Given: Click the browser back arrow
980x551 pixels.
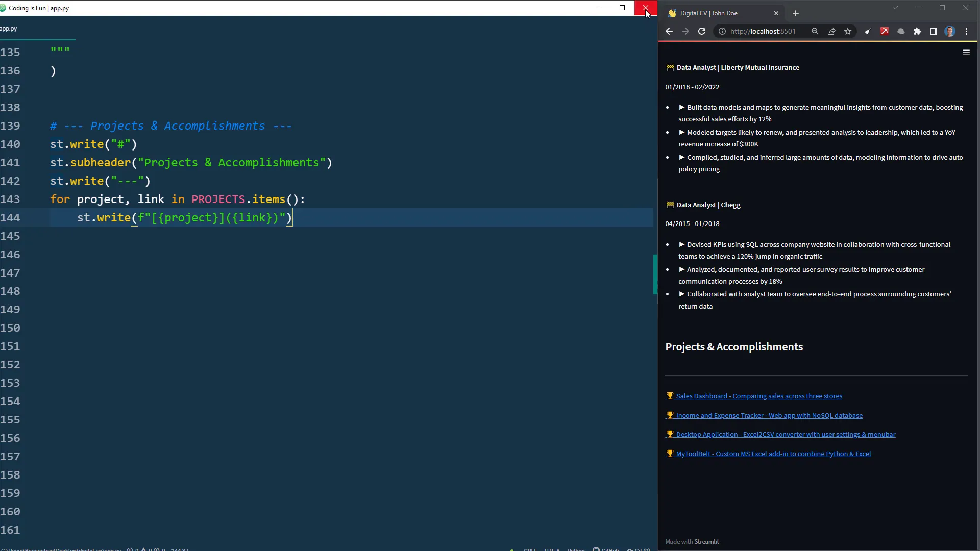Looking at the screenshot, I should pyautogui.click(x=669, y=31).
